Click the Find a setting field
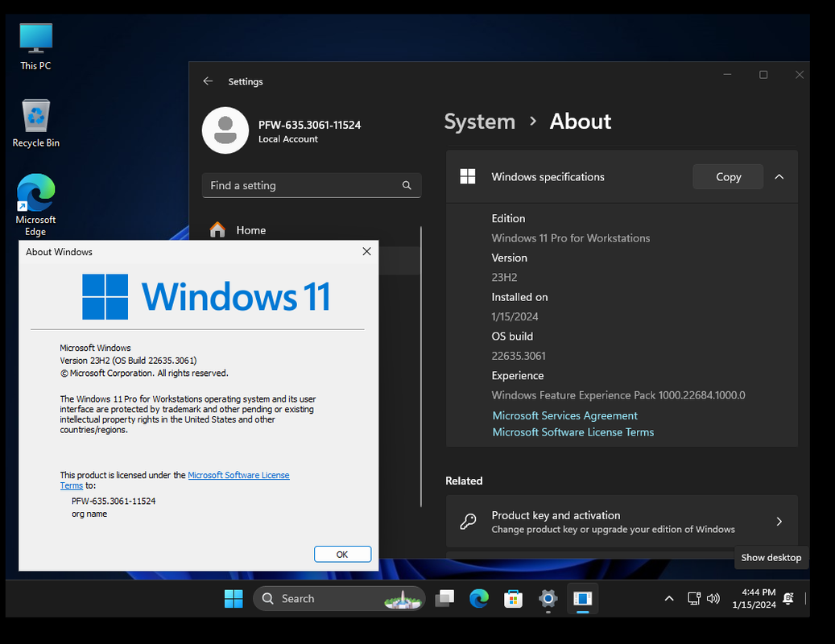835x644 pixels. point(312,185)
